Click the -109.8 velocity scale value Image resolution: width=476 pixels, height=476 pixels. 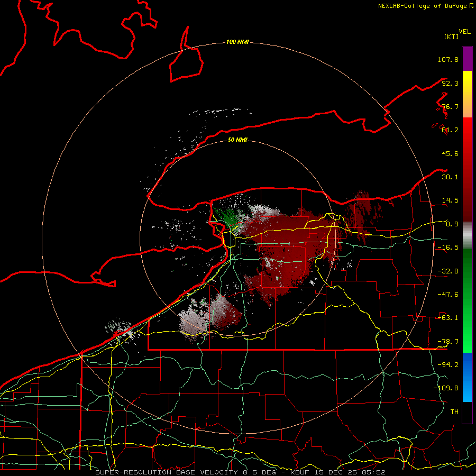pyautogui.click(x=446, y=388)
